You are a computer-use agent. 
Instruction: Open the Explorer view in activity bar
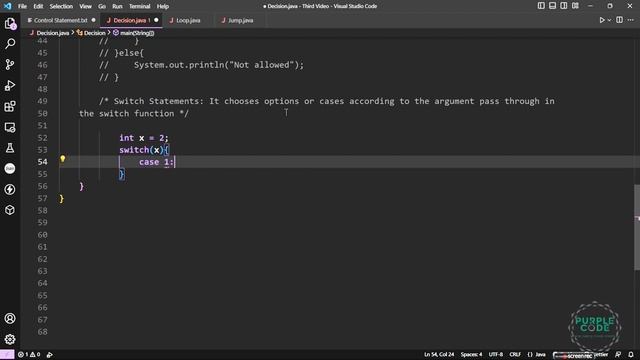[x=10, y=24]
